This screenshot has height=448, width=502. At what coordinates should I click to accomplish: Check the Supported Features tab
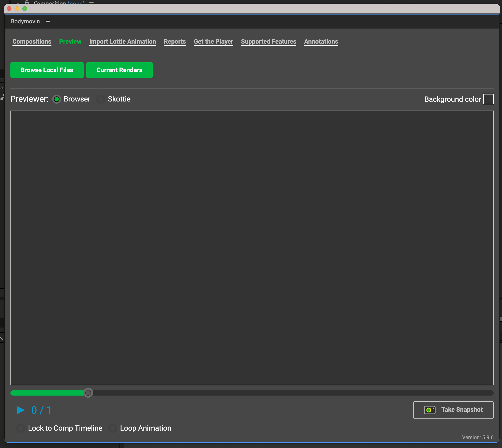(268, 42)
